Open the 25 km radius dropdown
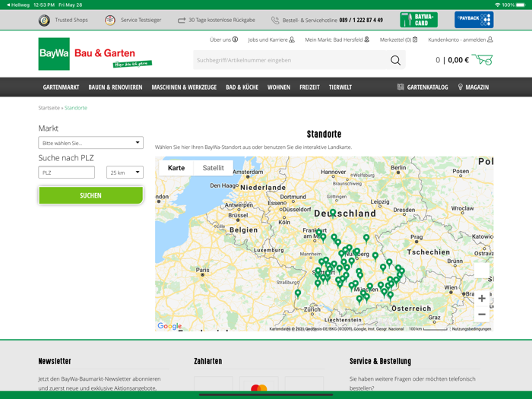Image resolution: width=532 pixels, height=399 pixels. tap(125, 173)
